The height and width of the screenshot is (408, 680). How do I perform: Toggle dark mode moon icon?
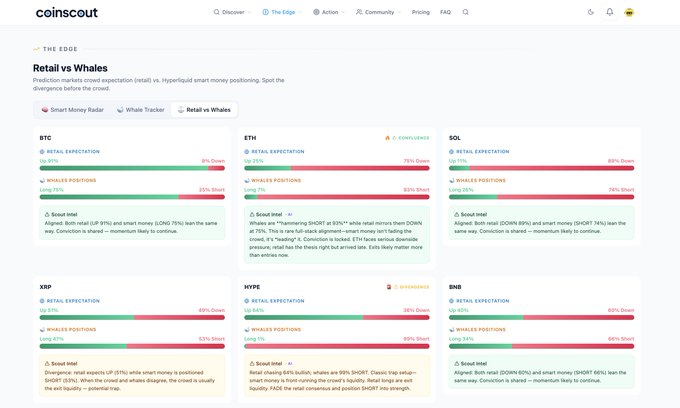coord(591,12)
